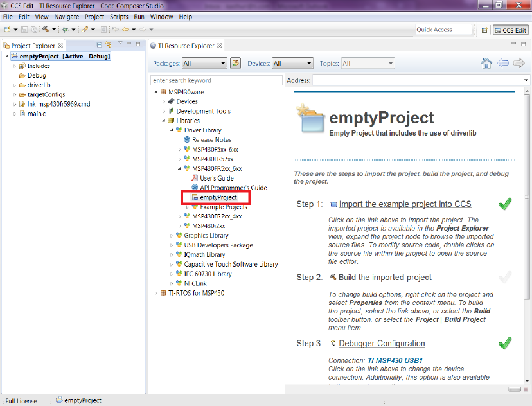Switch to the CCS Edit perspective
Screen dimensions: 532x406
511,30
